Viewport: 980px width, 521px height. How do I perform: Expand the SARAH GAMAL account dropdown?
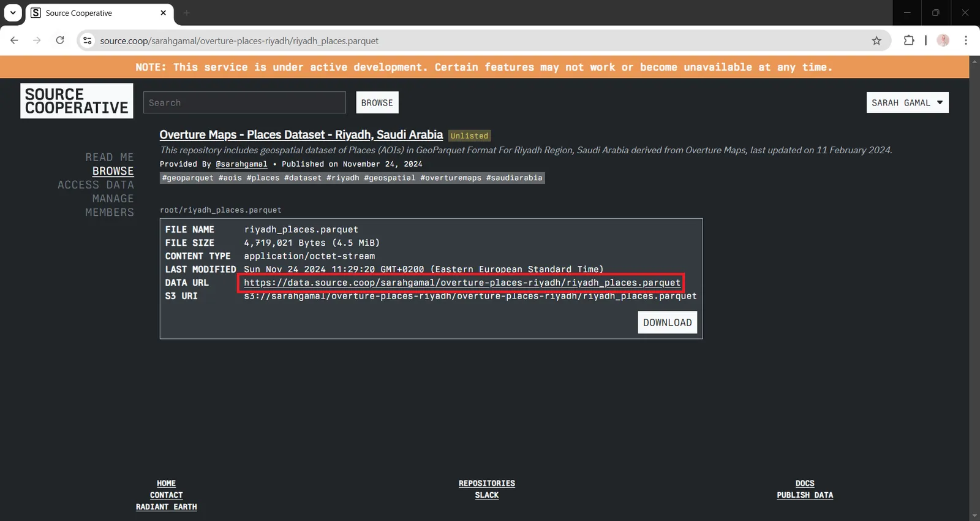[907, 102]
